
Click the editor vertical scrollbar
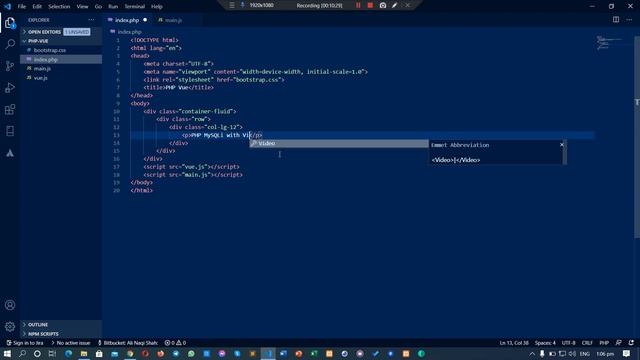637,137
